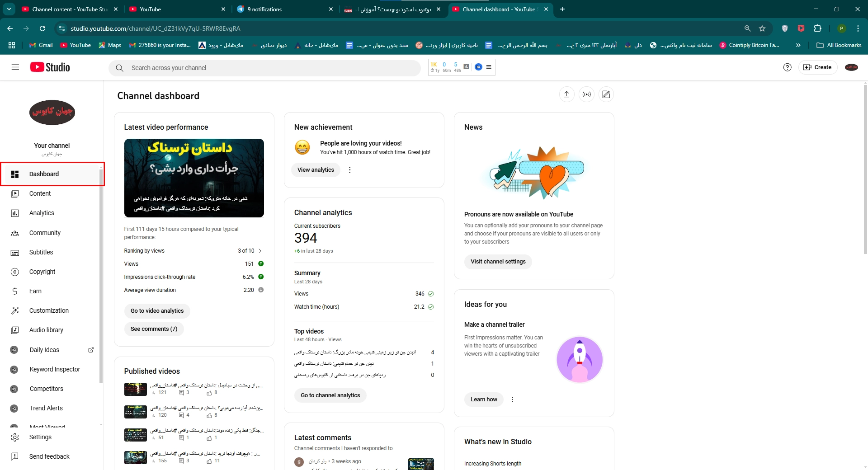Image resolution: width=868 pixels, height=470 pixels.
Task: Expand Ranking by views details
Action: pyautogui.click(x=261, y=251)
